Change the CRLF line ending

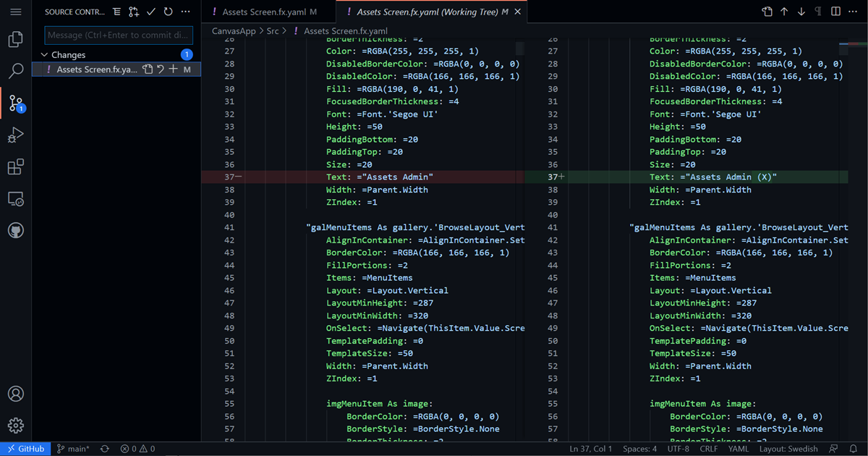(x=710, y=449)
